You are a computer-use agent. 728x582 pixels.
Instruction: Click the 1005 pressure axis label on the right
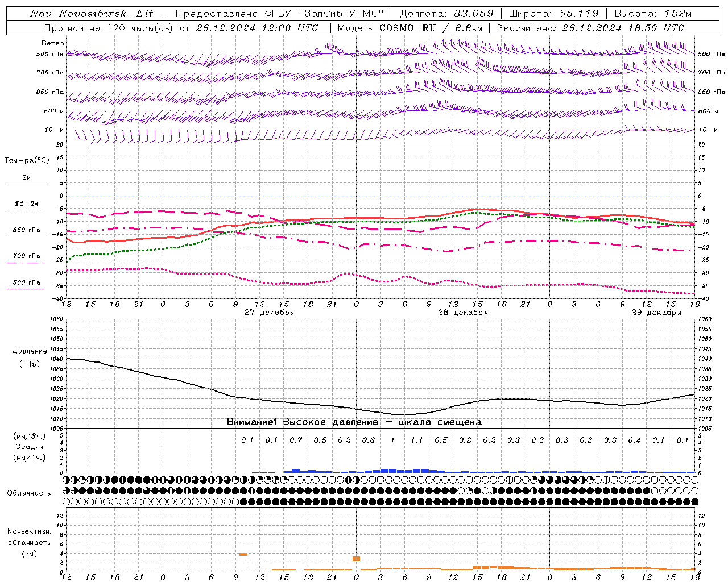pos(705,429)
